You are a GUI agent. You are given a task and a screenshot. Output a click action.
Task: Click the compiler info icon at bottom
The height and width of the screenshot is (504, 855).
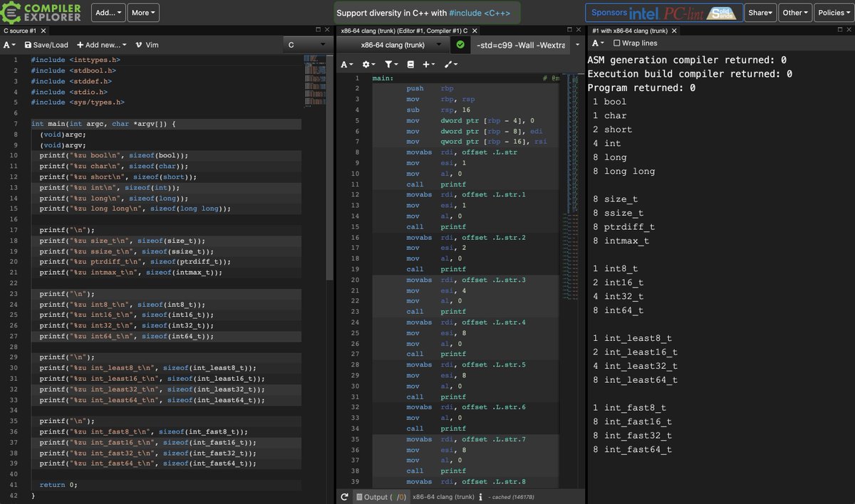(x=481, y=497)
